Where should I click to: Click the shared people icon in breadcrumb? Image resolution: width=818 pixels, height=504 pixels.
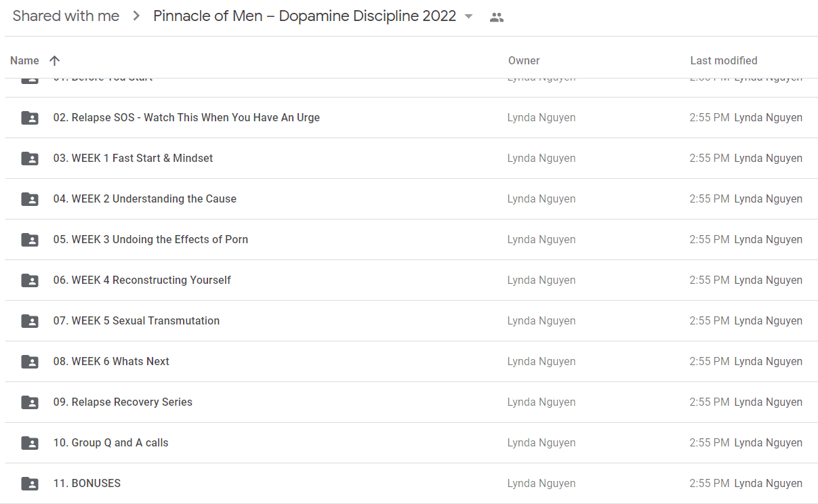497,18
